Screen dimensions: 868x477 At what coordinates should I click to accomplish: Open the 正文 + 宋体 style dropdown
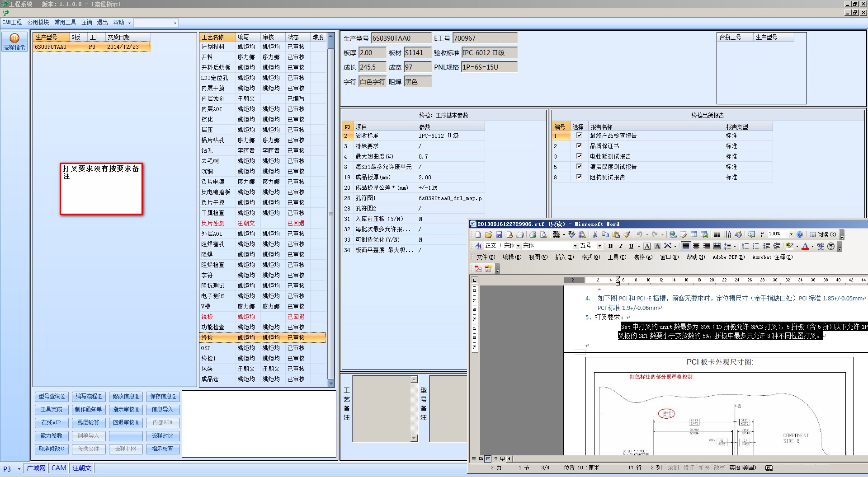point(518,246)
